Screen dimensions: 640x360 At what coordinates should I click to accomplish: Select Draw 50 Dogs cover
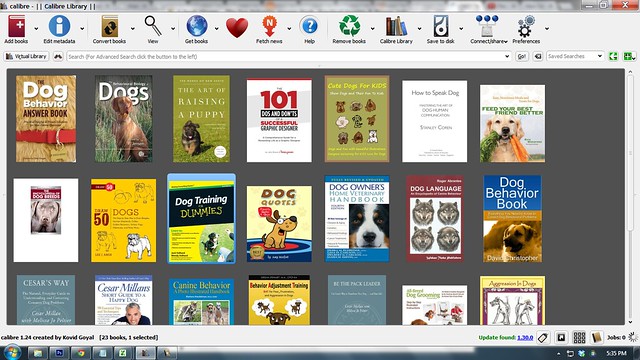pyautogui.click(x=123, y=220)
